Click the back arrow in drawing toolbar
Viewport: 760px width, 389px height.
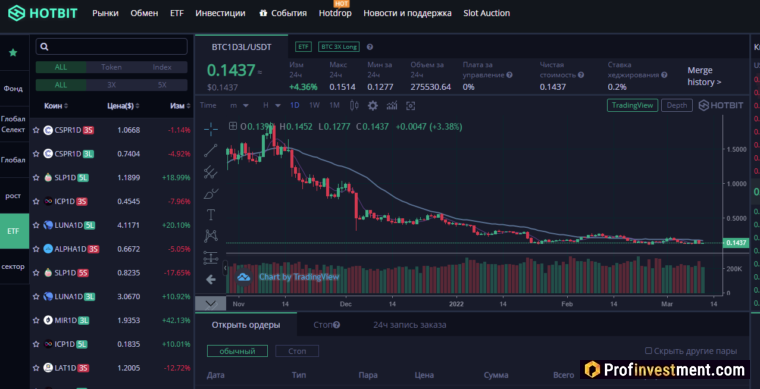point(210,279)
